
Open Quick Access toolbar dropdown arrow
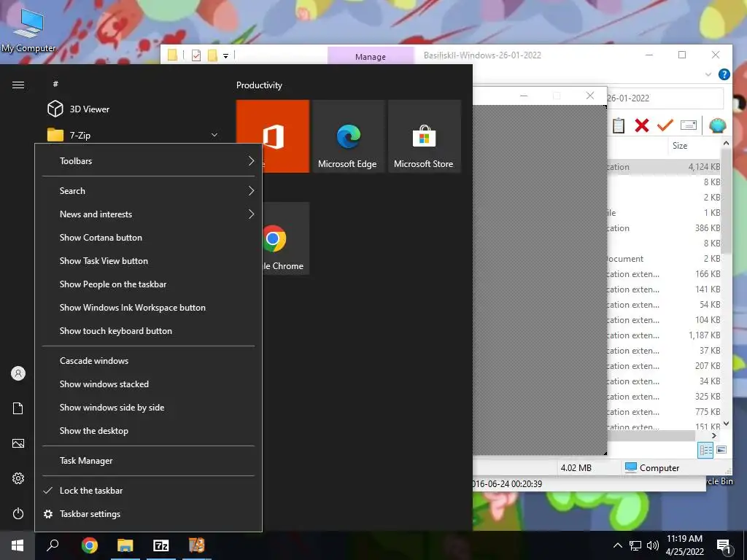[x=226, y=55]
